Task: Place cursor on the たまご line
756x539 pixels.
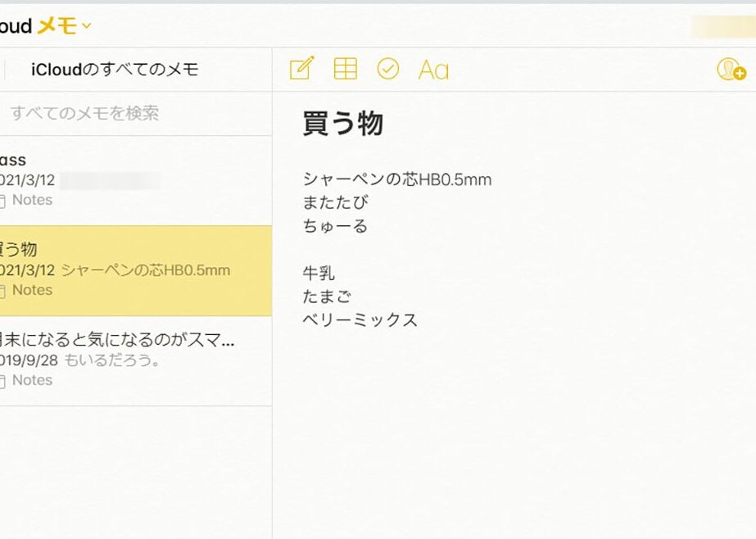Action: [x=327, y=296]
